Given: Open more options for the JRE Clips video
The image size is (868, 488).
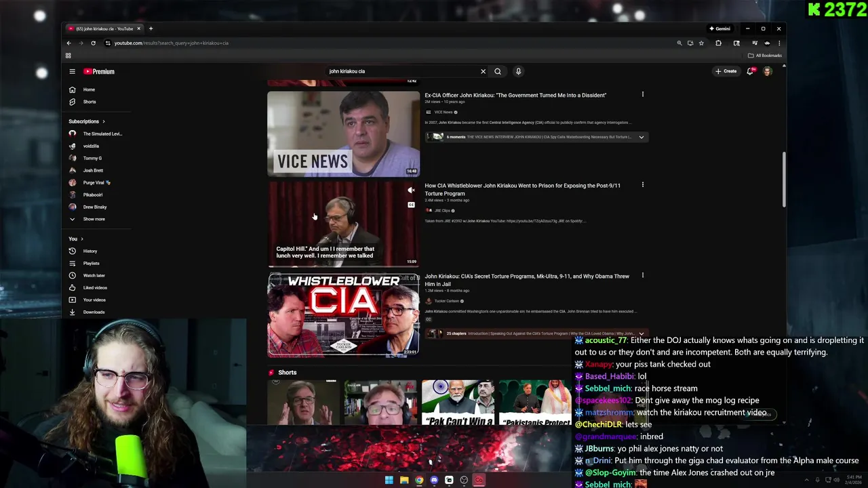Looking at the screenshot, I should [643, 184].
